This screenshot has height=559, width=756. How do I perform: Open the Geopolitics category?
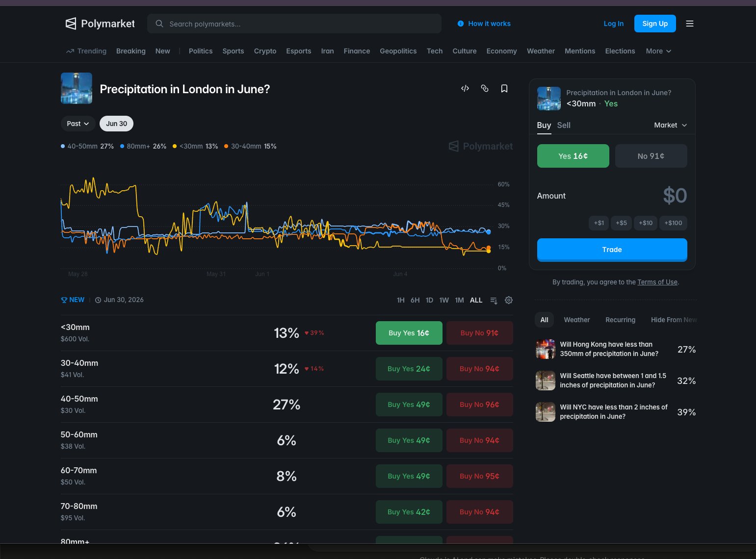click(x=398, y=51)
